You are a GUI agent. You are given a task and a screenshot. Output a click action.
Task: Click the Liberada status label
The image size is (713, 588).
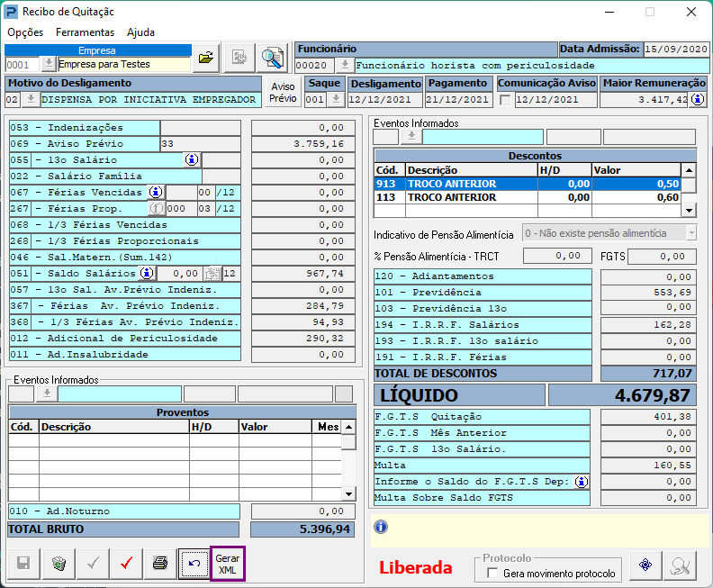(x=416, y=567)
